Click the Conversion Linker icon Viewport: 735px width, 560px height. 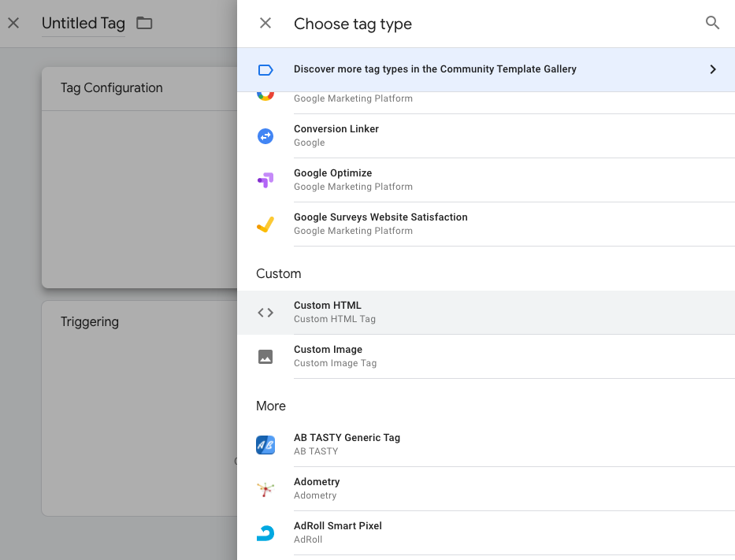265,136
